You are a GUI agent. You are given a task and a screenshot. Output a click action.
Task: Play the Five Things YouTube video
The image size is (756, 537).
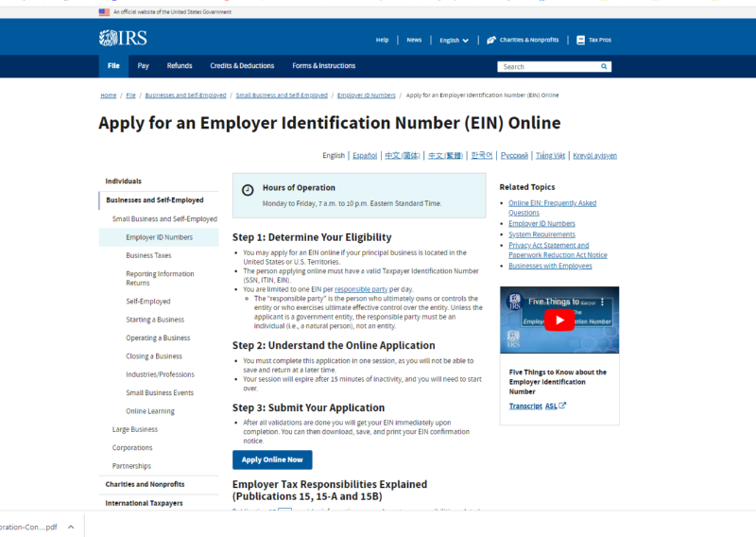[x=558, y=320]
